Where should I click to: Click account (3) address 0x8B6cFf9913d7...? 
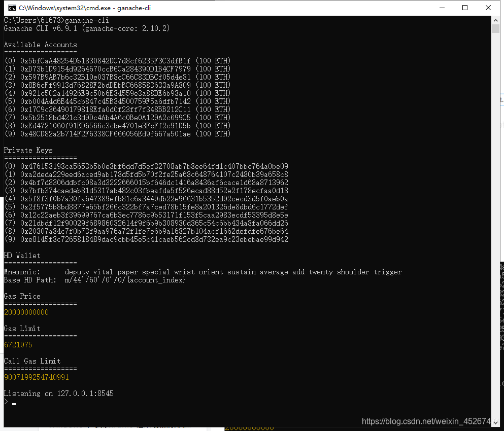[106, 85]
